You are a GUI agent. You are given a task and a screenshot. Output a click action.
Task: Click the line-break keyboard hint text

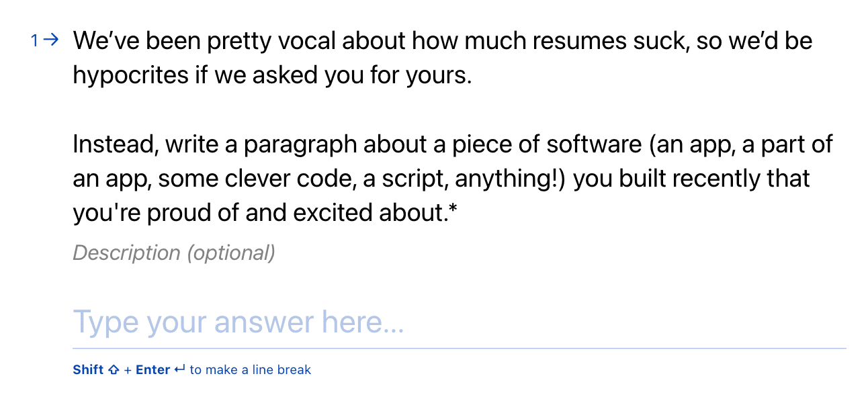[x=191, y=369]
